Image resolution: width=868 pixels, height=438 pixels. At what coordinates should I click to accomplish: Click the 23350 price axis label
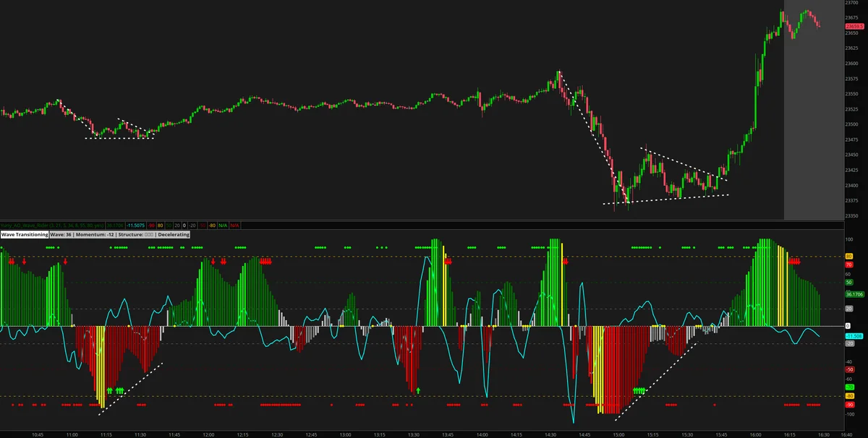pos(851,215)
